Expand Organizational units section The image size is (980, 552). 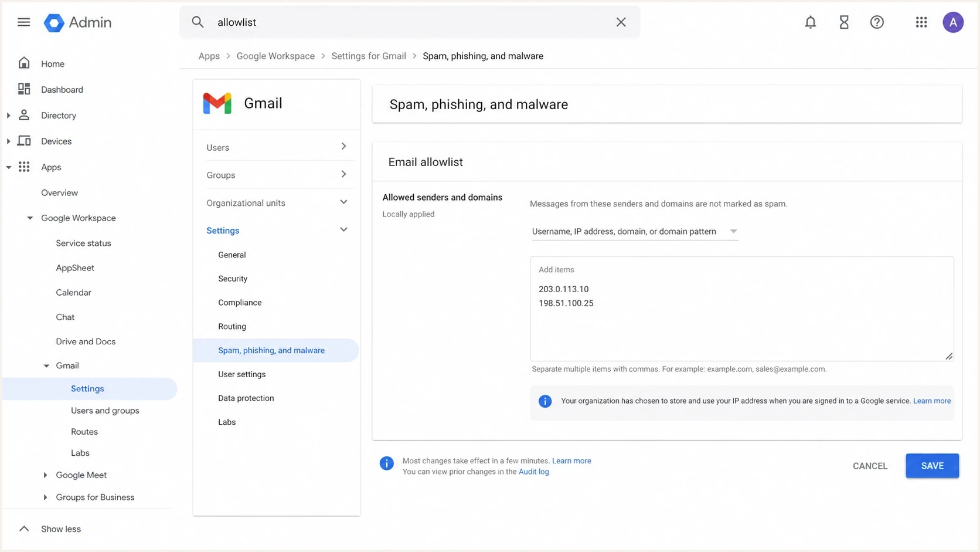pyautogui.click(x=343, y=202)
